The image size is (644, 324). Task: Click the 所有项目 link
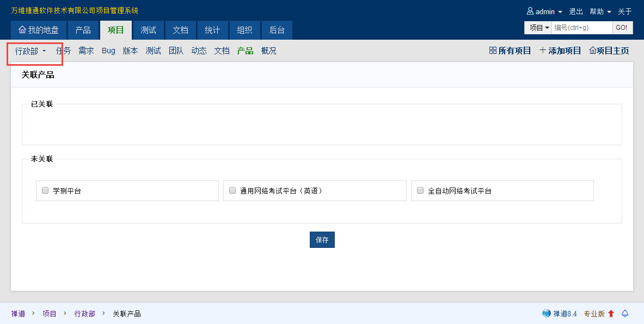click(x=510, y=51)
